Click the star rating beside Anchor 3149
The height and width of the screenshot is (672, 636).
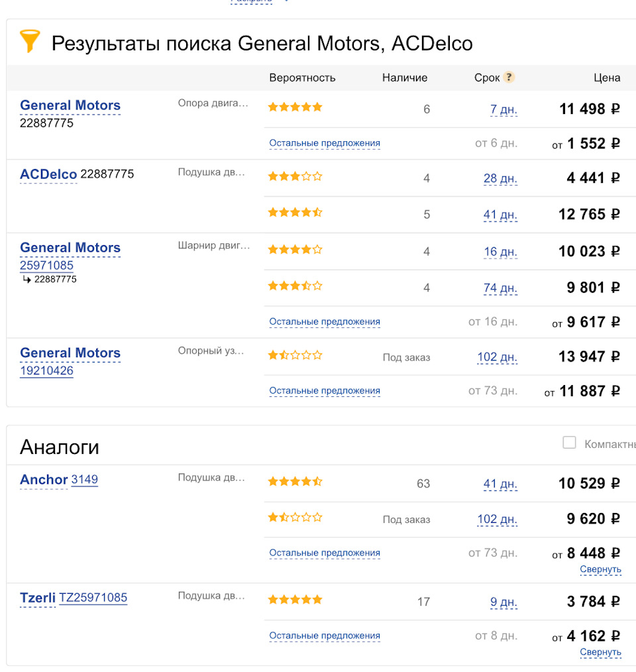point(295,482)
